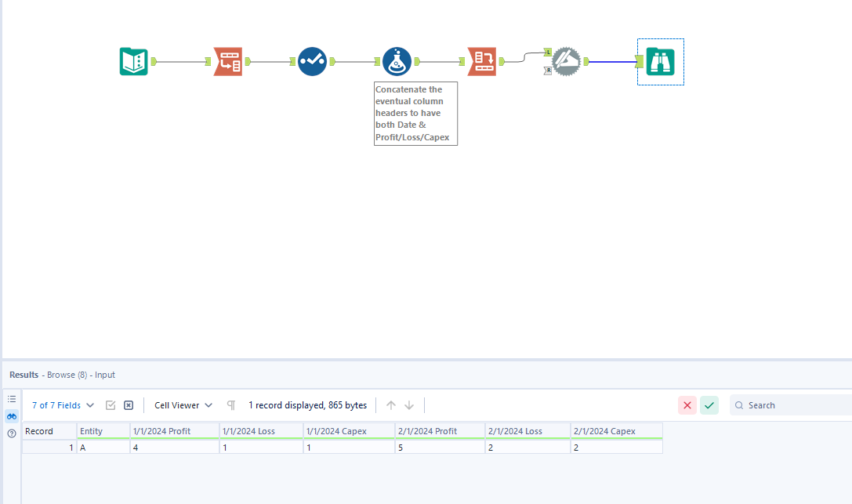Click the Browse tool at workflow end
The height and width of the screenshot is (504, 852).
[x=660, y=61]
